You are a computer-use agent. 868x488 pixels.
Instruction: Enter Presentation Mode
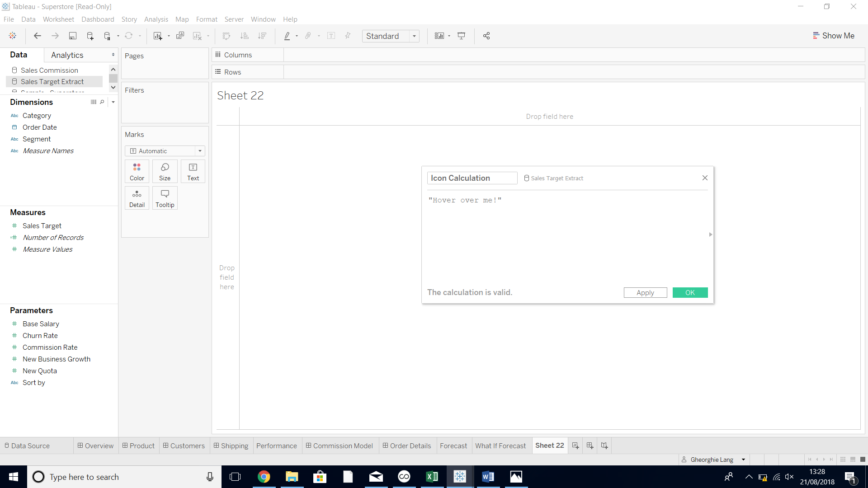click(x=462, y=36)
